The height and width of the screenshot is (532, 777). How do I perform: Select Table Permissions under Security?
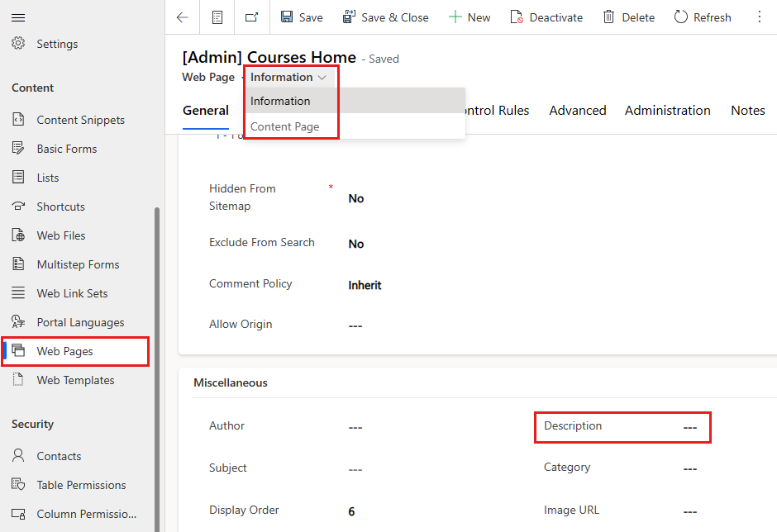pos(83,484)
